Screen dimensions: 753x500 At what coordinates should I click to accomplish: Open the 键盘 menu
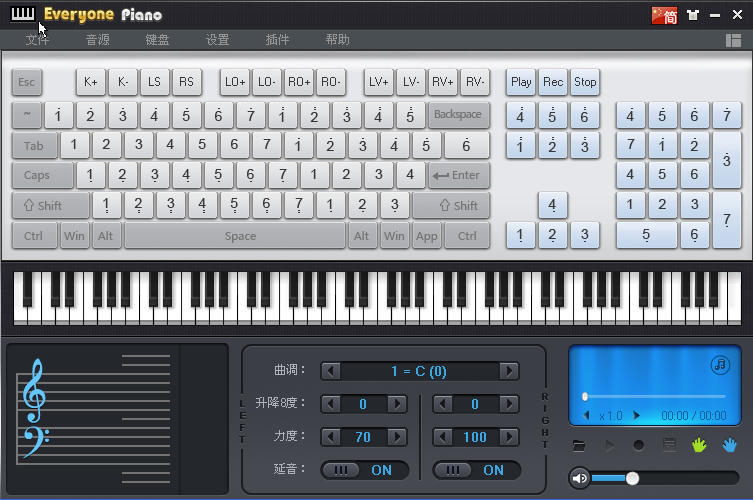[x=158, y=39]
